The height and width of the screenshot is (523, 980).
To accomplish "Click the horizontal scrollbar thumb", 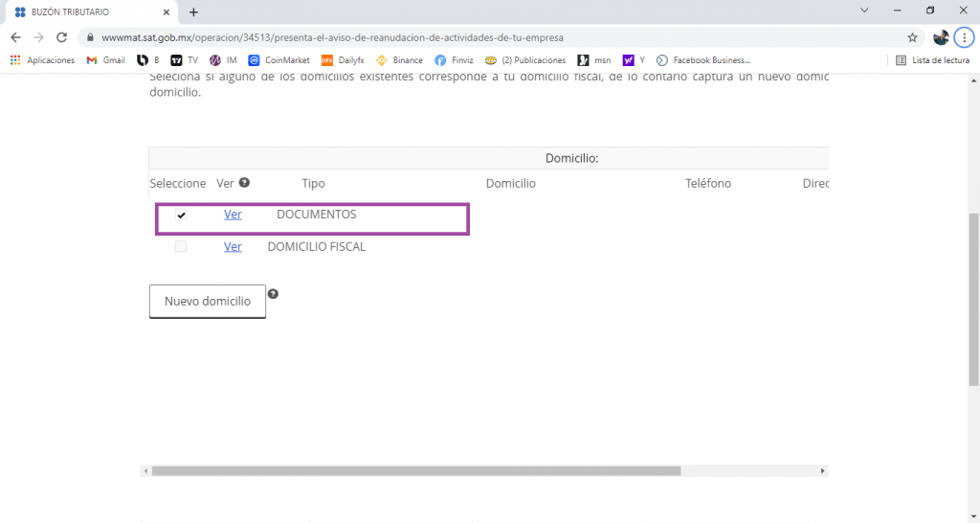I will [x=416, y=471].
